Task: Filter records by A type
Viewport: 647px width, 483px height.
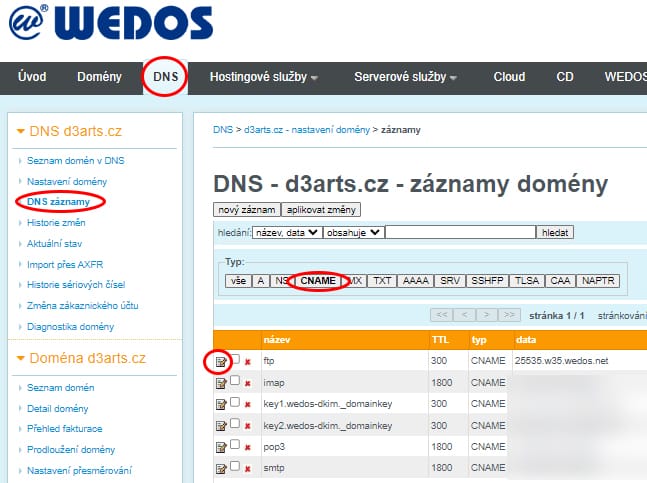Action: point(261,281)
